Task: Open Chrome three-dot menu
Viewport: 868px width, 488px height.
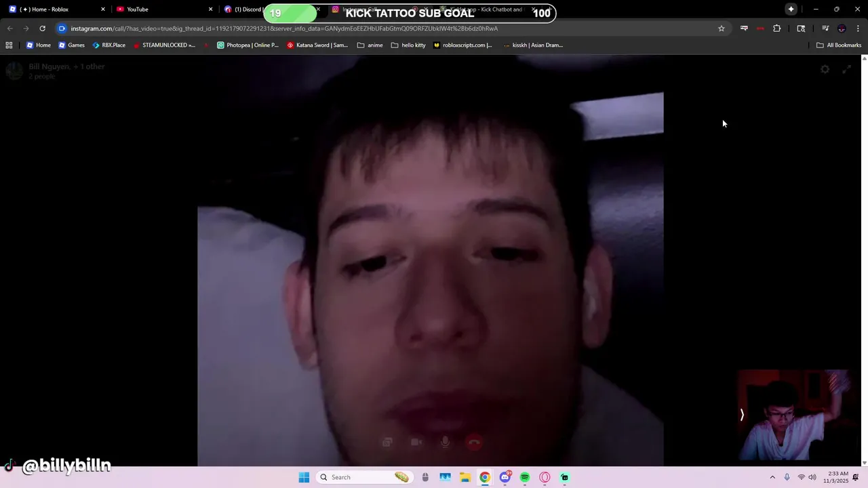Action: [x=858, y=28]
